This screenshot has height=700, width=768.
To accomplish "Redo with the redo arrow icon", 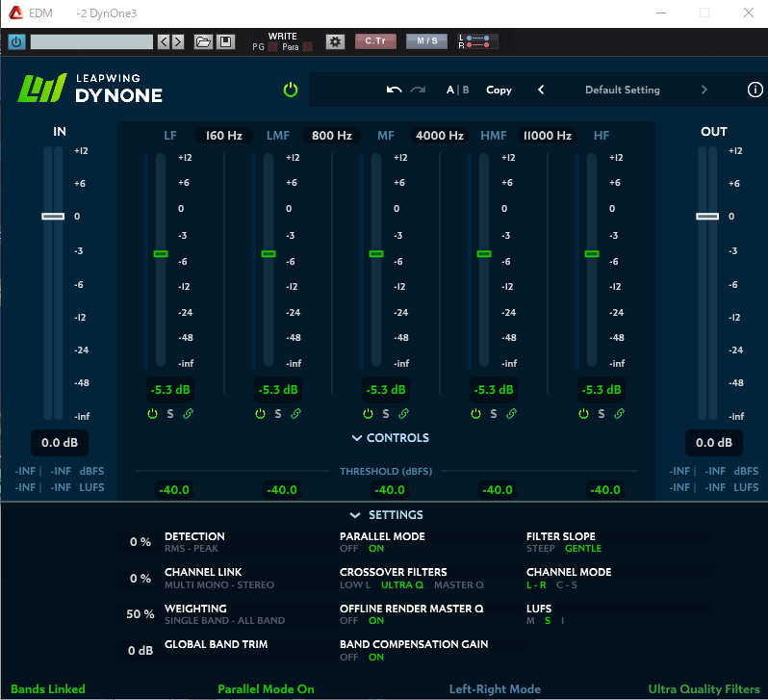I will (x=418, y=90).
